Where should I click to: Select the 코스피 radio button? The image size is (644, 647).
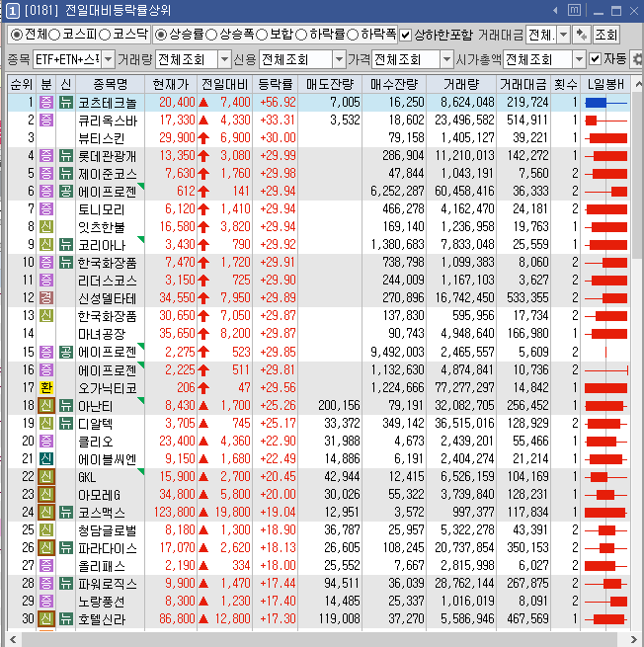[x=54, y=35]
